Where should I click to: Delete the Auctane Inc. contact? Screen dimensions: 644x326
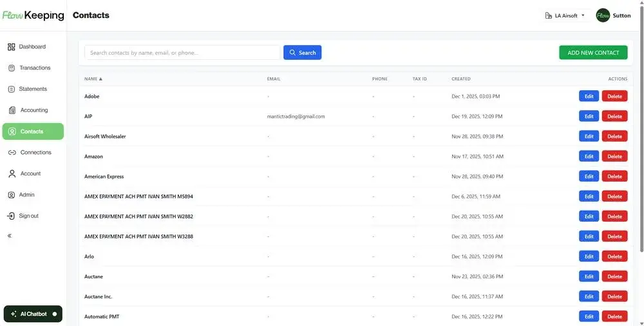[614, 296]
